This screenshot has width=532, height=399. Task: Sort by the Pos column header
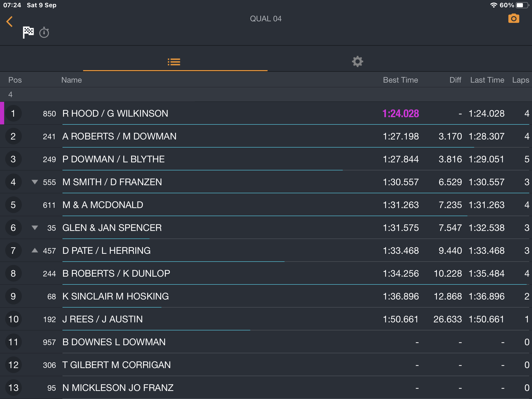coord(15,80)
